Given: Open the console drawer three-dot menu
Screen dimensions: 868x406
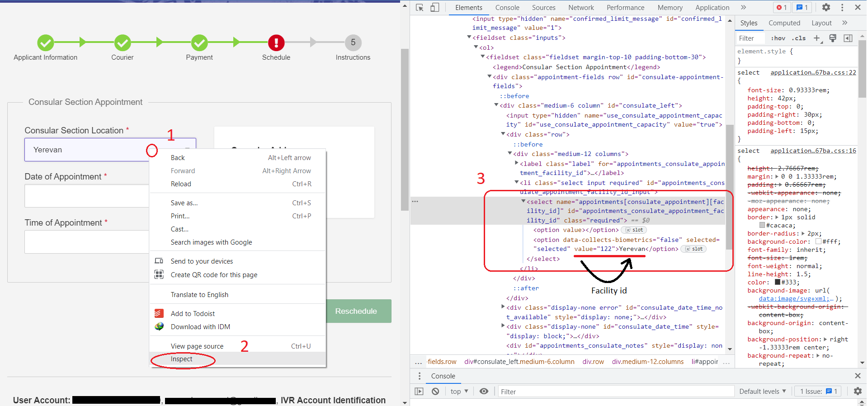Looking at the screenshot, I should tap(420, 376).
